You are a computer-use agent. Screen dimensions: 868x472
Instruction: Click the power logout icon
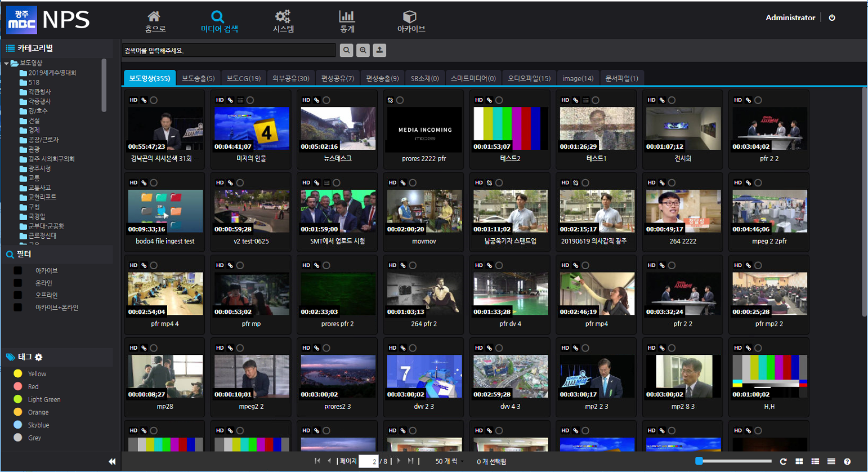pos(832,17)
